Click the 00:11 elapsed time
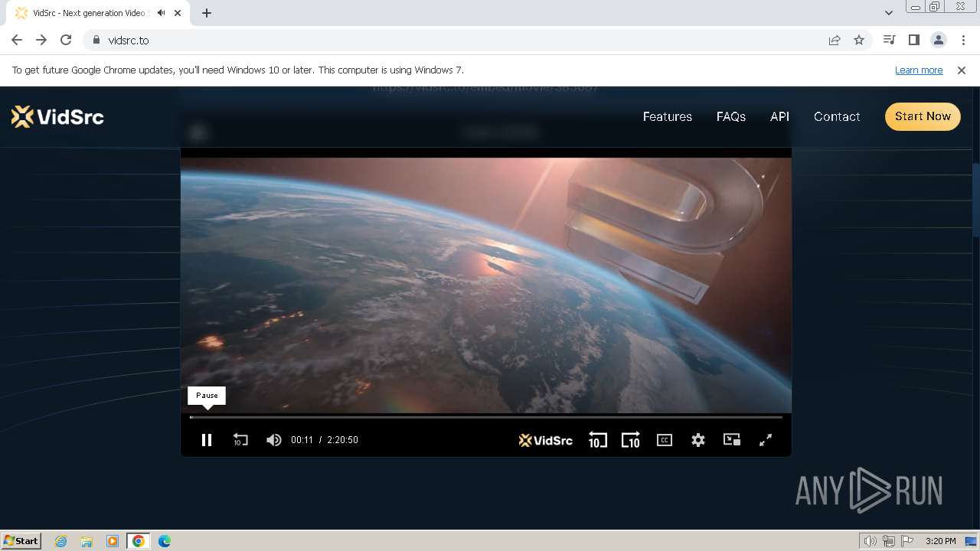The width and height of the screenshot is (980, 551). (302, 440)
